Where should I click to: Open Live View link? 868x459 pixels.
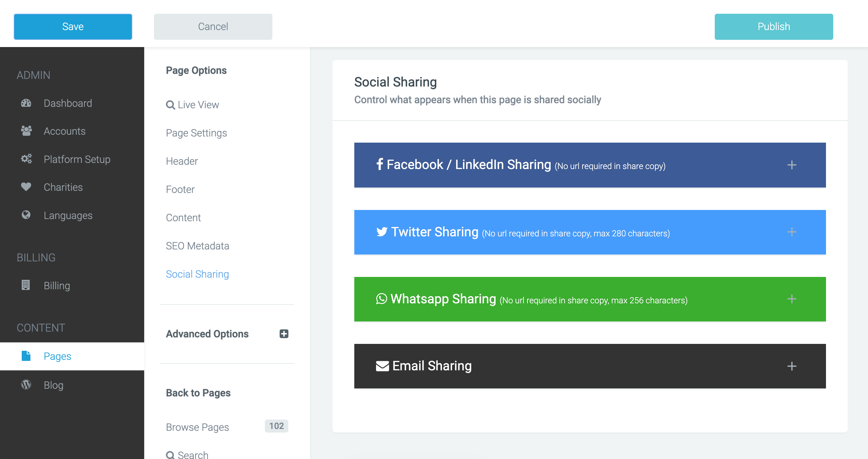click(192, 105)
